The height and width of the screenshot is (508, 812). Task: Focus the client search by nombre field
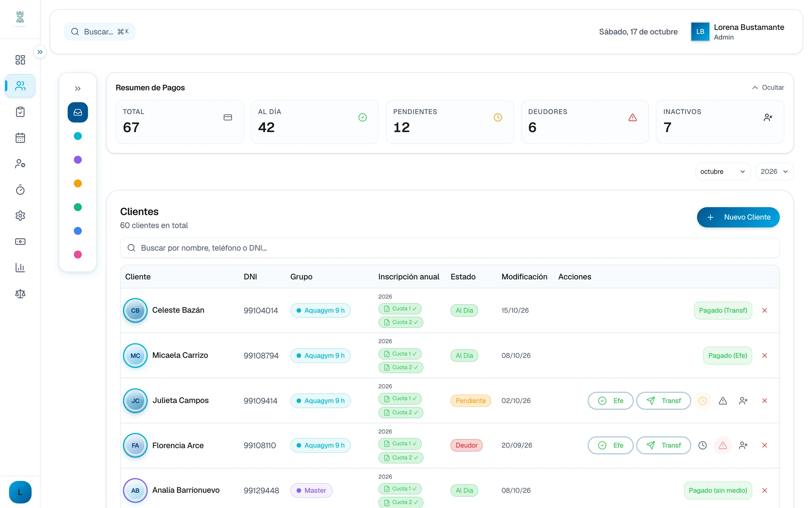click(450, 248)
